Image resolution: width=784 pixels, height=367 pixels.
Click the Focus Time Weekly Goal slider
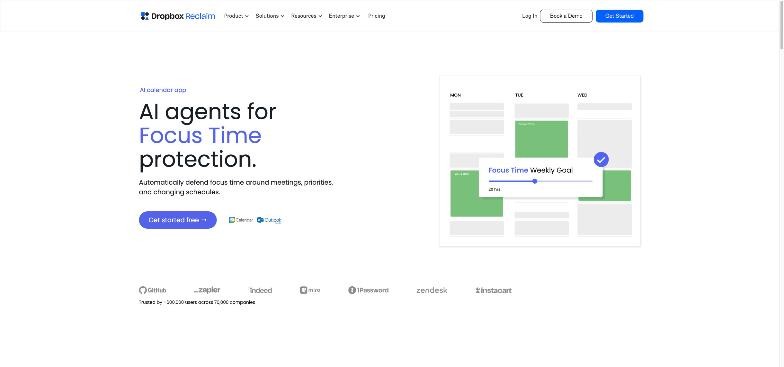[540, 181]
